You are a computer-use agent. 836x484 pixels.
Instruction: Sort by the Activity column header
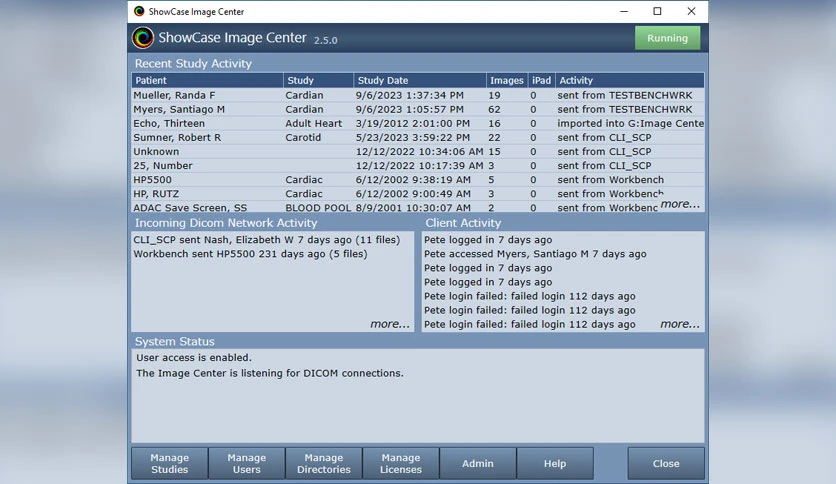[x=630, y=80]
